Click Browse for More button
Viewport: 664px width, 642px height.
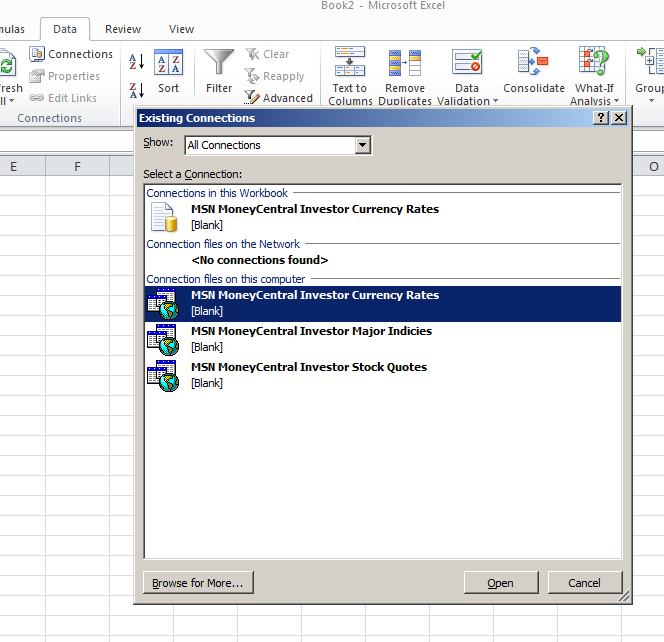pyautogui.click(x=198, y=583)
